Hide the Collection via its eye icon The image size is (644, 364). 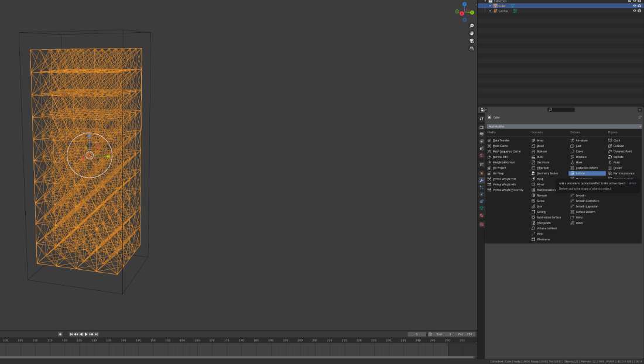point(634,1)
